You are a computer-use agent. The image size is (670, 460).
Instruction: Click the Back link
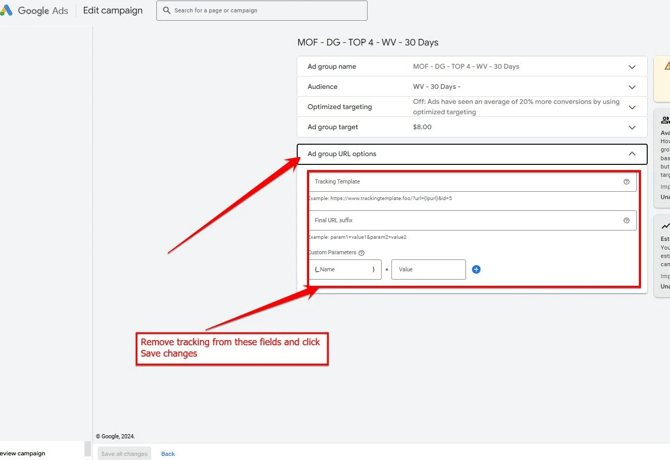click(x=168, y=454)
